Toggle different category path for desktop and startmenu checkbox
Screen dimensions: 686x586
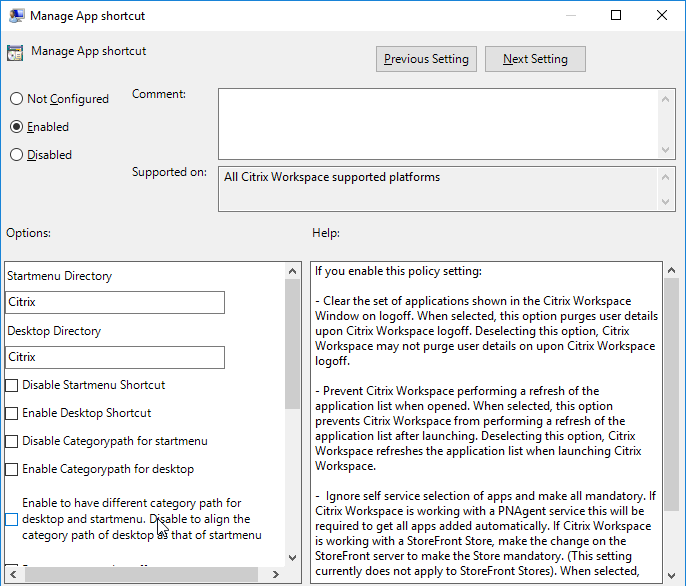11,519
